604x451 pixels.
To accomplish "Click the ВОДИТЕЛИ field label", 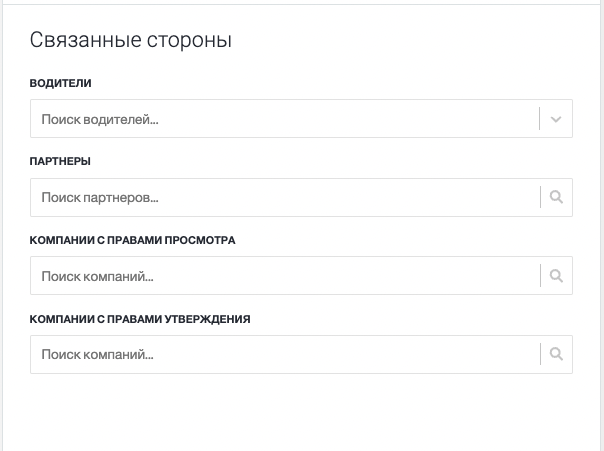I will [60, 83].
